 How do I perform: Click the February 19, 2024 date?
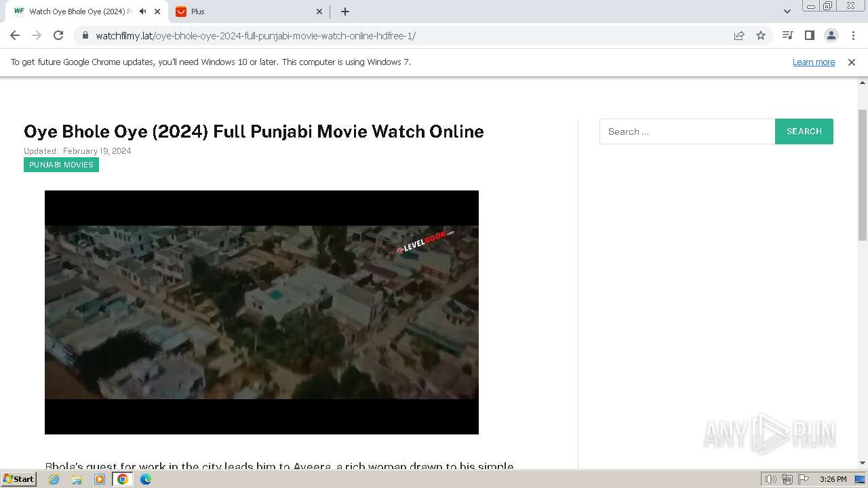[97, 151]
